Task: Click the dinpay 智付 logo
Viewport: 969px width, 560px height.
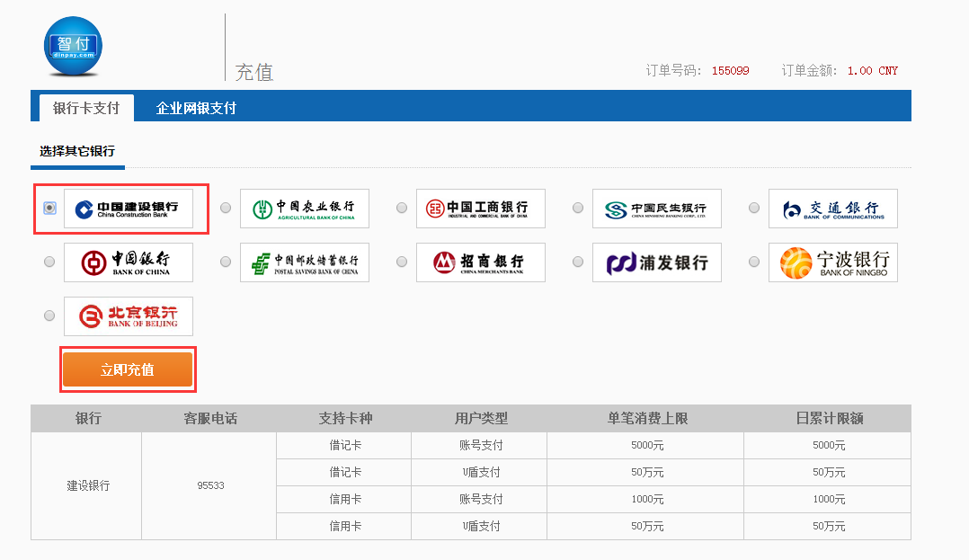Action: (x=73, y=47)
